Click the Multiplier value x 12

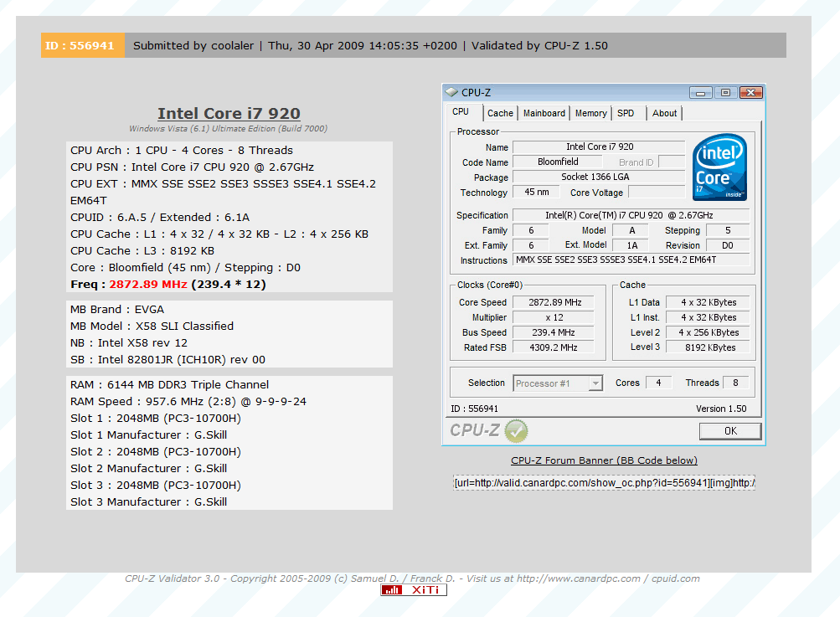pos(554,317)
